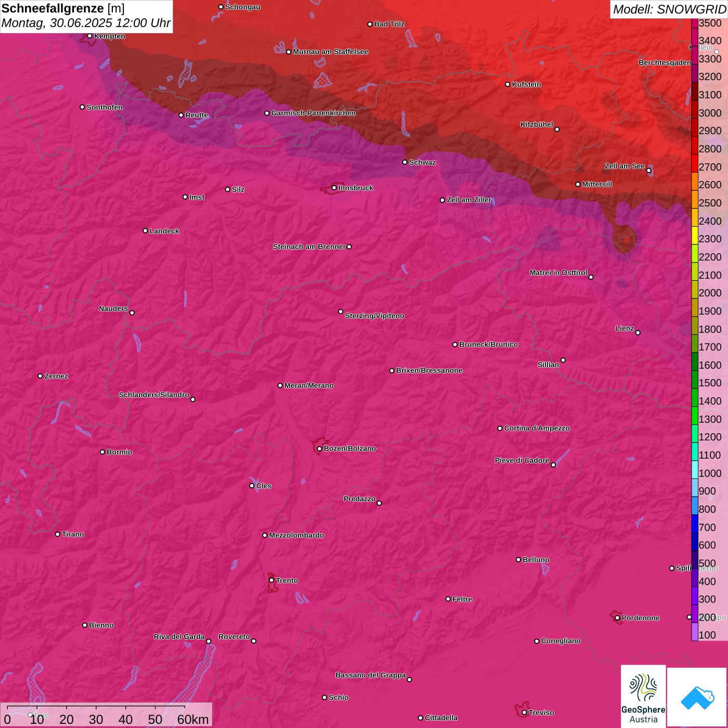Viewport: 728px width, 728px height.
Task: Click the Tirano location dot
Action: [58, 534]
